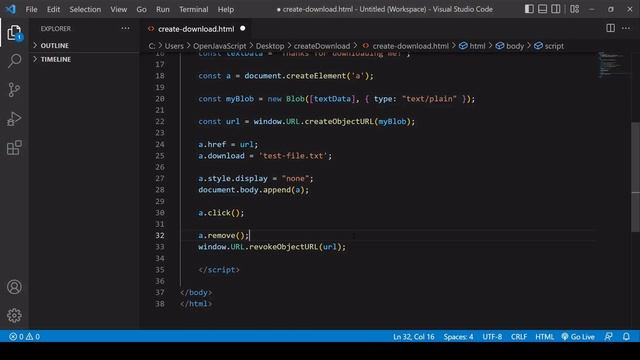Click the errors and warnings status indicator
640x360 pixels.
(24, 337)
